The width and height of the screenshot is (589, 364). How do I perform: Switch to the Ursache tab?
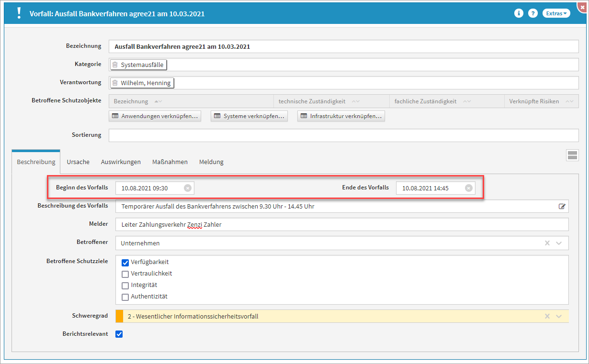[x=78, y=162]
